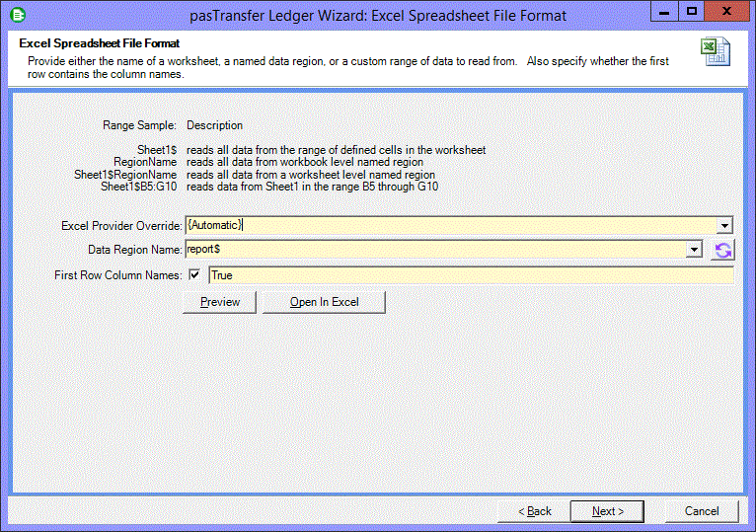This screenshot has width=756, height=532.
Task: Click 'reads all data from the range of defined cells' text
Action: click(336, 150)
